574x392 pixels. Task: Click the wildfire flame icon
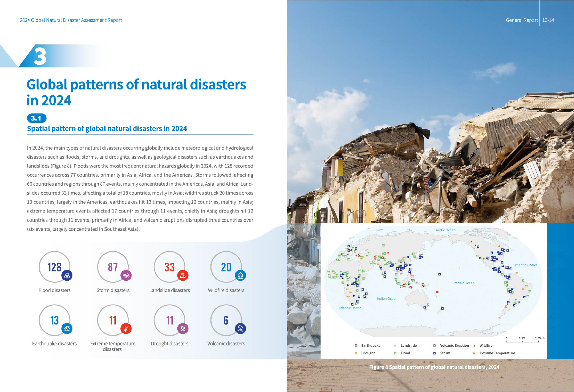(240, 275)
